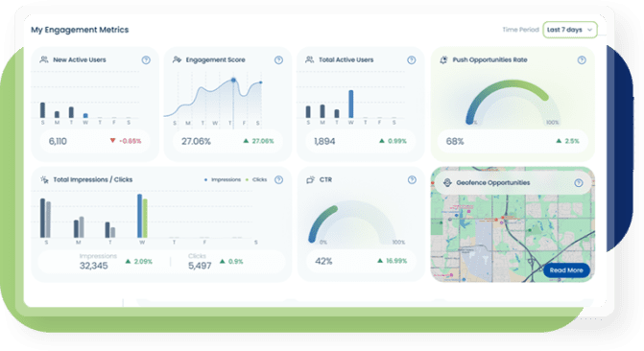644x351 pixels.
Task: Click the Total Active Users people icon
Action: 310,59
